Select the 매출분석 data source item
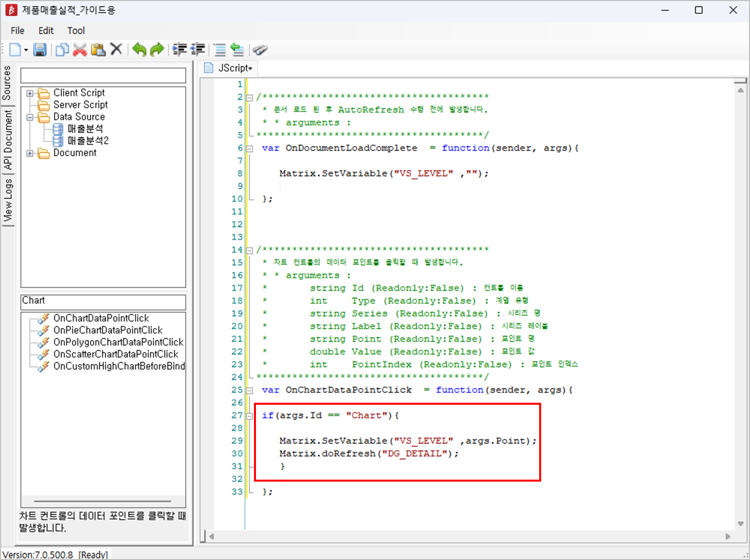This screenshot has width=750, height=560. pos(85,128)
